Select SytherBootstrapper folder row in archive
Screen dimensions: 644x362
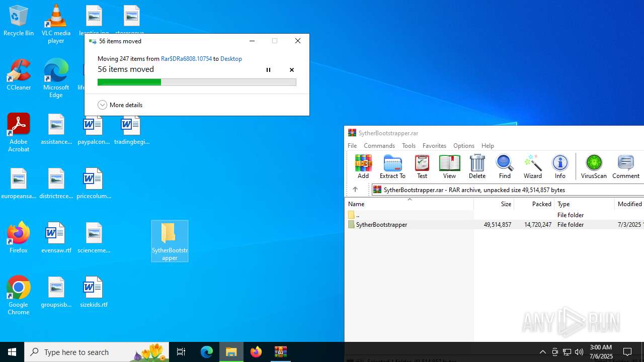pos(494,224)
